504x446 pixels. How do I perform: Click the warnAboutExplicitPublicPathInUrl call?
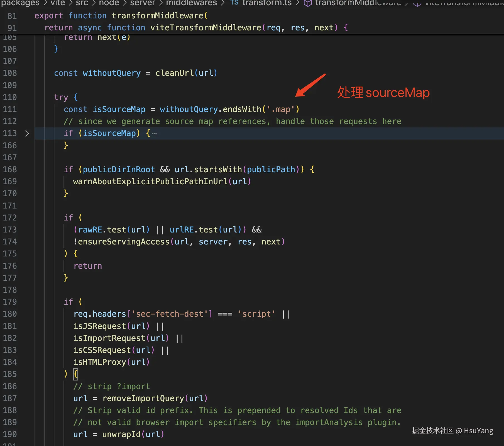click(150, 181)
